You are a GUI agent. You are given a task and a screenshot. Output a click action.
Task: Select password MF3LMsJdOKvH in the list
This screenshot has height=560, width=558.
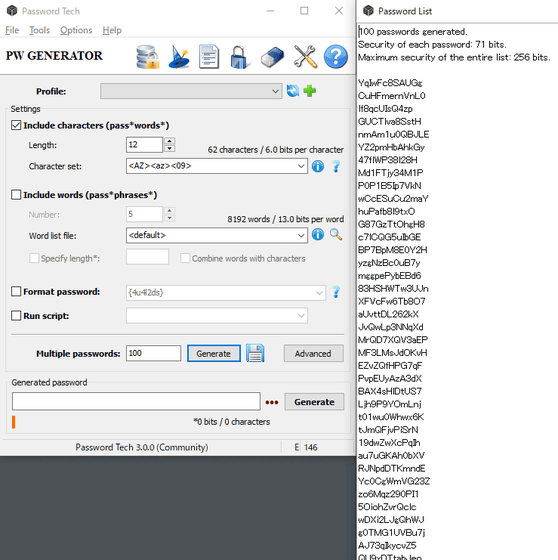393,353
